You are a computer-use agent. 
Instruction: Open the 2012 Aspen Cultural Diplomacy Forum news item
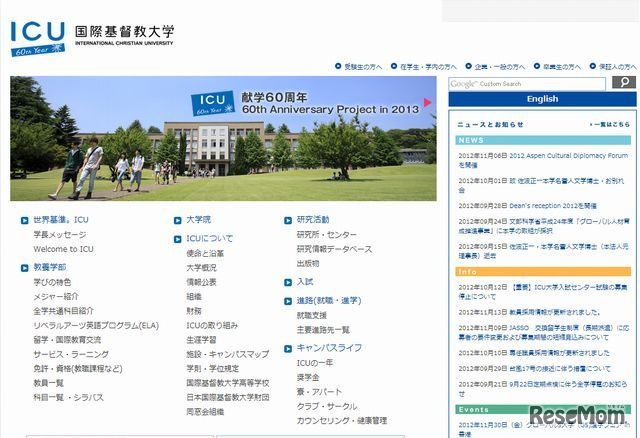click(543, 160)
